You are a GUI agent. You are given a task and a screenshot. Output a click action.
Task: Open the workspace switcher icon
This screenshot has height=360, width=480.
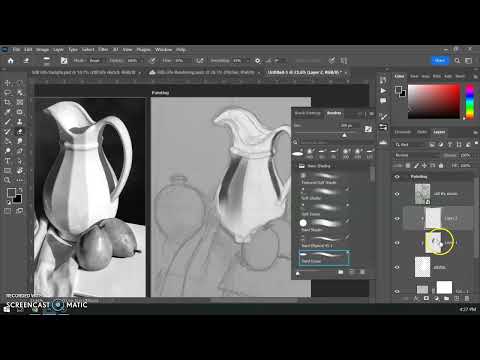click(468, 61)
